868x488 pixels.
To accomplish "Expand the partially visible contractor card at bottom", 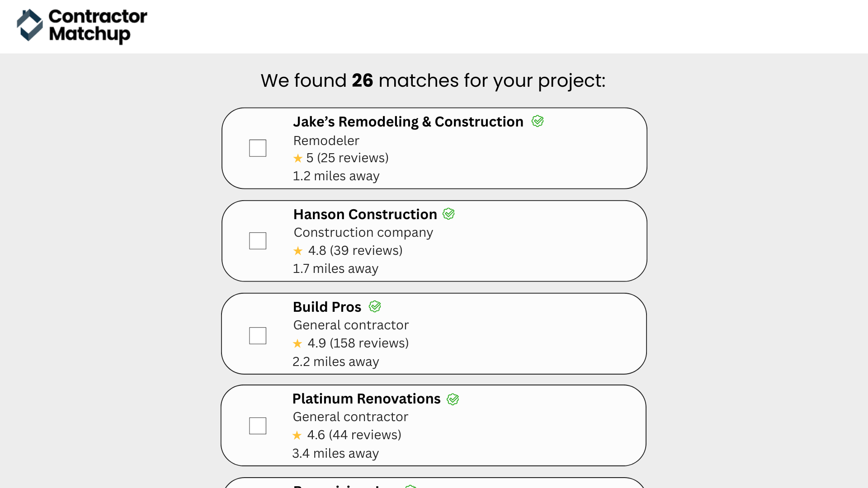I will 434,483.
